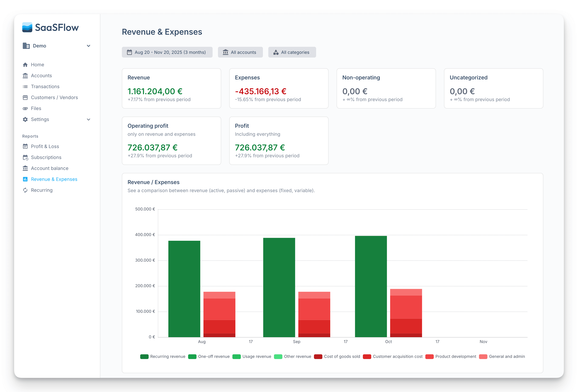This screenshot has width=578, height=392.
Task: Open the Account balance report
Action: coord(49,168)
